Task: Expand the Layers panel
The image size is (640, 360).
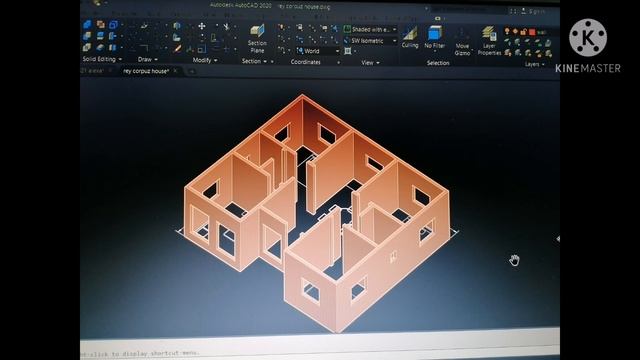Action: click(x=535, y=64)
